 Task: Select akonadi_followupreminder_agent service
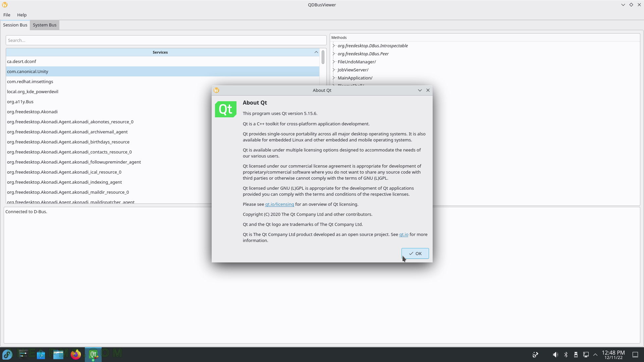[x=109, y=162]
